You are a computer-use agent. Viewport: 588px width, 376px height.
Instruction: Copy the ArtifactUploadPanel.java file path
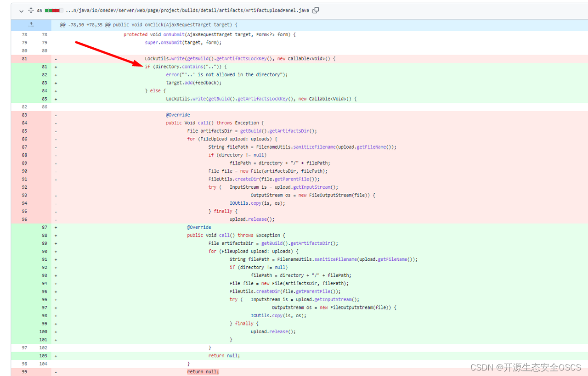pyautogui.click(x=316, y=10)
